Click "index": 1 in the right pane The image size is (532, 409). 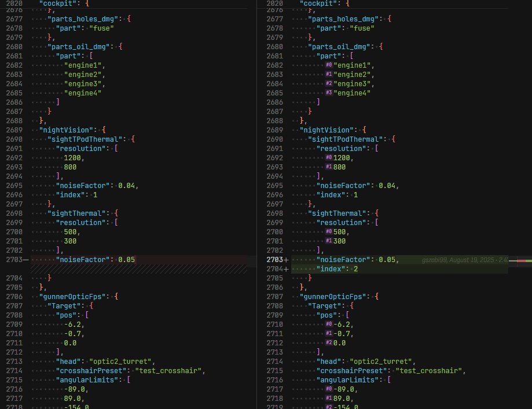pyautogui.click(x=337, y=195)
